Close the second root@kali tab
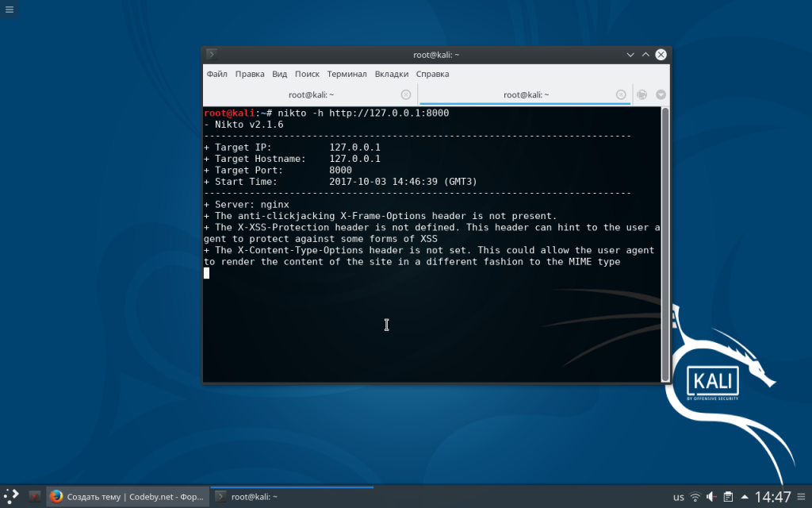Image resolution: width=812 pixels, height=508 pixels. (621, 94)
